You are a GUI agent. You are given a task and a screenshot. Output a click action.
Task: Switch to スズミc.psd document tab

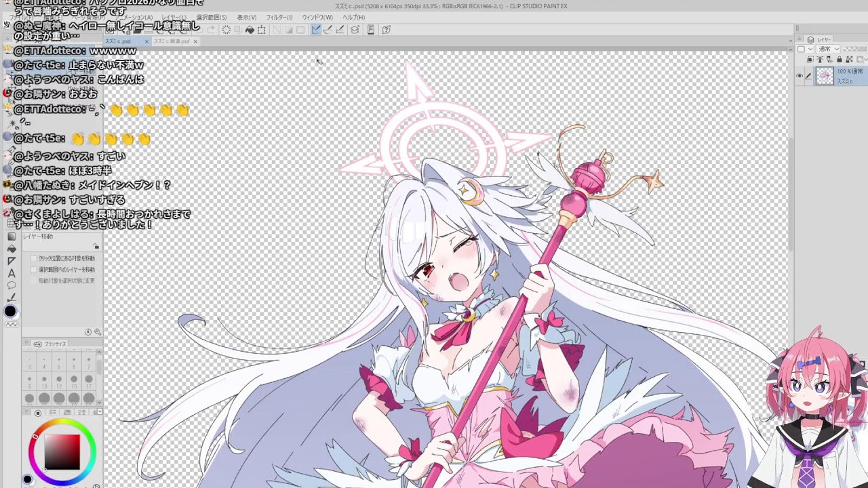point(117,41)
